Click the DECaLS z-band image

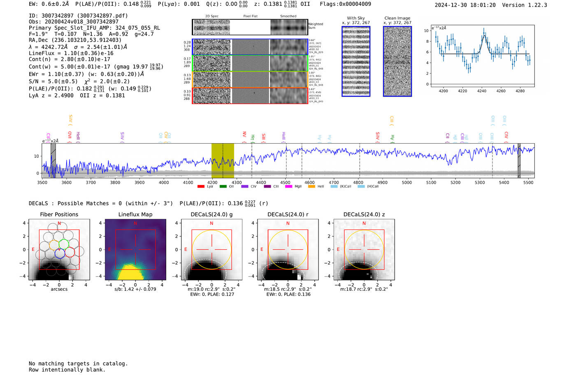[364, 250]
